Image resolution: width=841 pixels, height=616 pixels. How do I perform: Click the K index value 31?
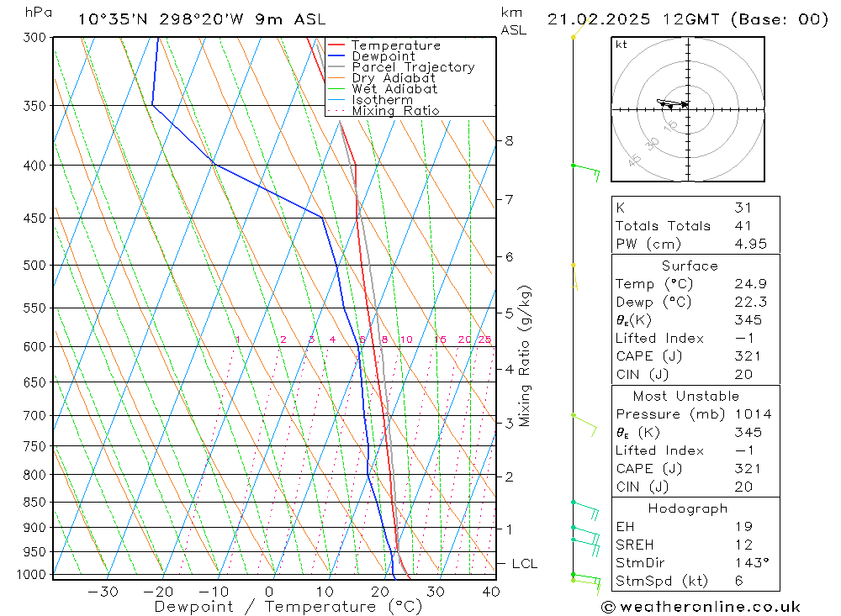click(743, 208)
